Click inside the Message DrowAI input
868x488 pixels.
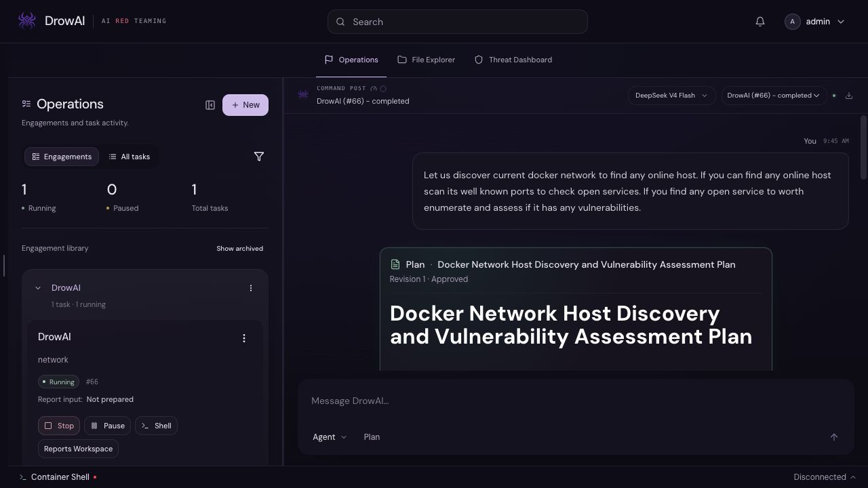(575, 401)
